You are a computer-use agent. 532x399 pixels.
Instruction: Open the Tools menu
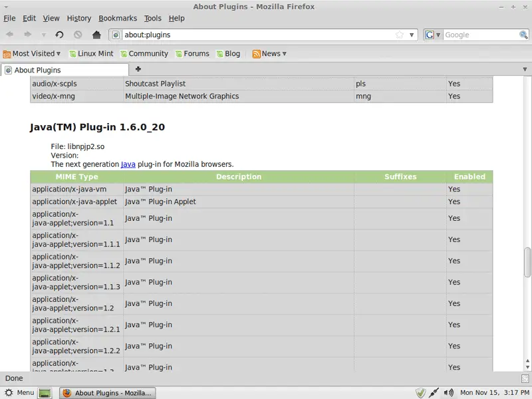point(153,19)
